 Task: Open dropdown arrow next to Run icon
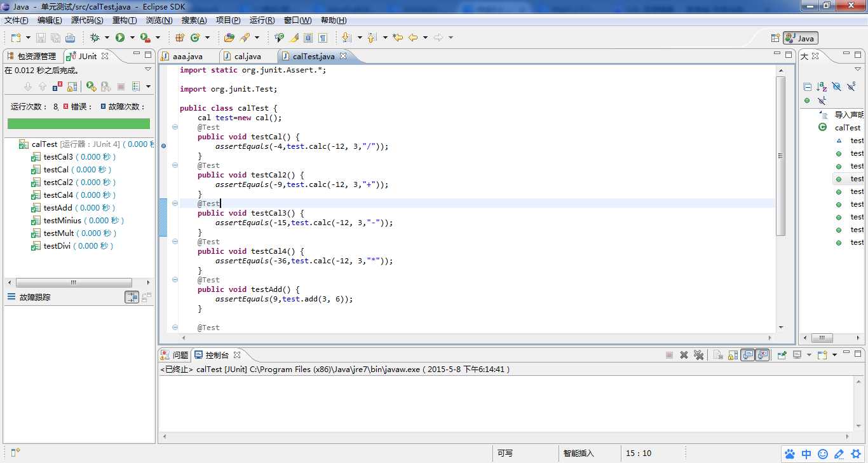[x=132, y=38]
